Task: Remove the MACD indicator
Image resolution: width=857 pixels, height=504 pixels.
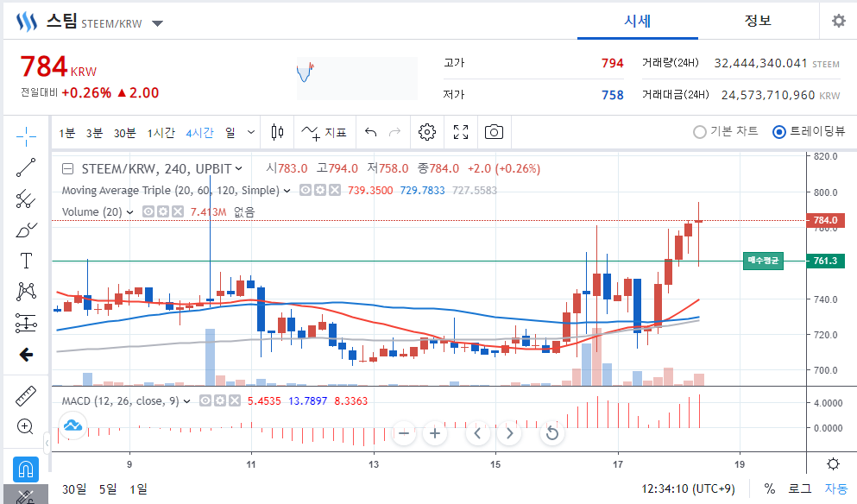Action: tap(235, 400)
